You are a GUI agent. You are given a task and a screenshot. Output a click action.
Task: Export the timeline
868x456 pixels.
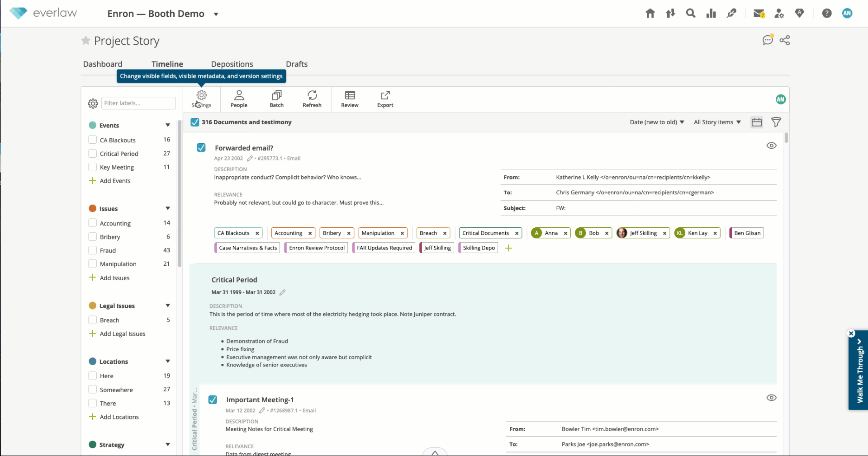385,99
